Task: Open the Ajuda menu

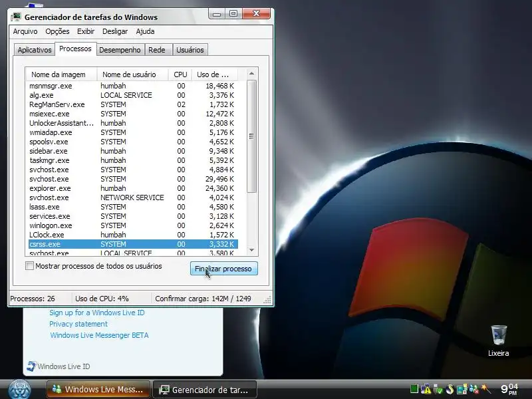Action: pyautogui.click(x=145, y=31)
